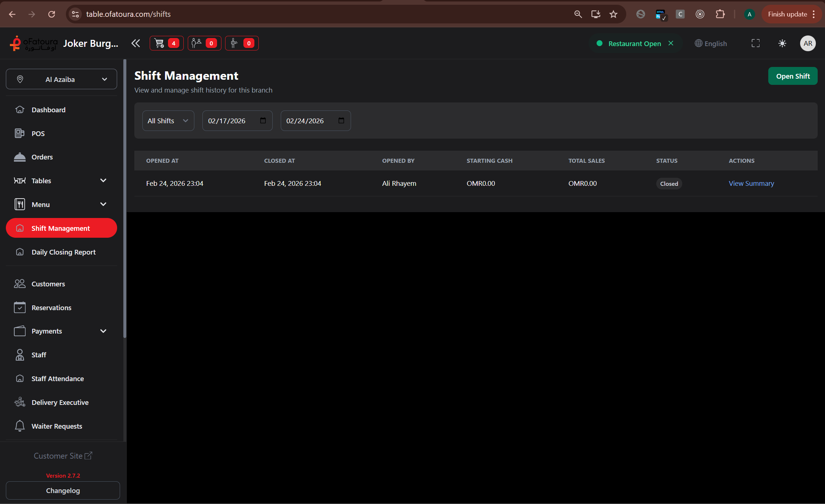
Task: Collapse sidebar with double chevron icon
Action: pos(135,43)
